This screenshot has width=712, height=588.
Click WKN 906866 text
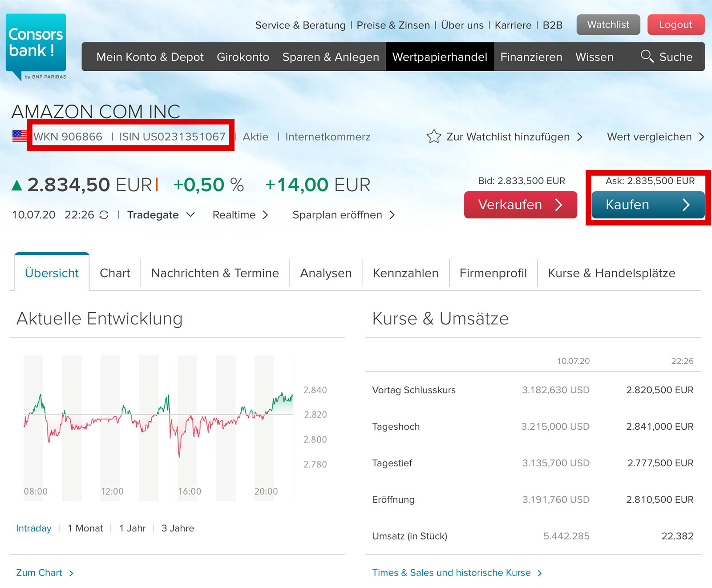(x=68, y=137)
